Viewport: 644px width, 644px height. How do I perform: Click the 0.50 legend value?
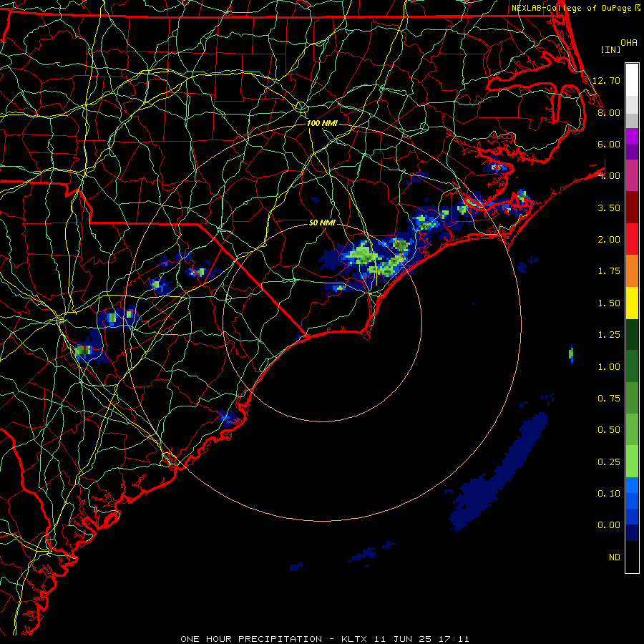pyautogui.click(x=609, y=430)
